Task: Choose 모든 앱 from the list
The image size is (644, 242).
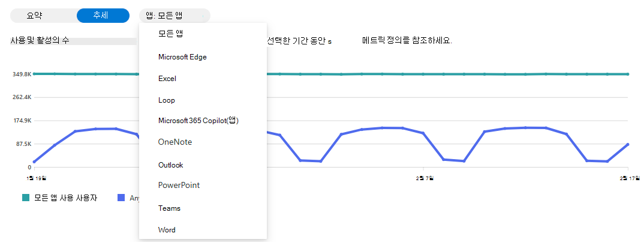Action: pyautogui.click(x=170, y=34)
